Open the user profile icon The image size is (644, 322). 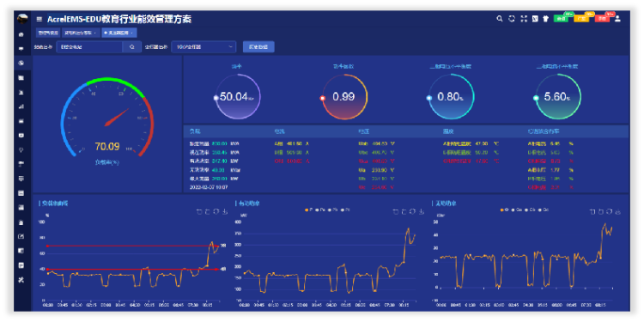pyautogui.click(x=617, y=19)
